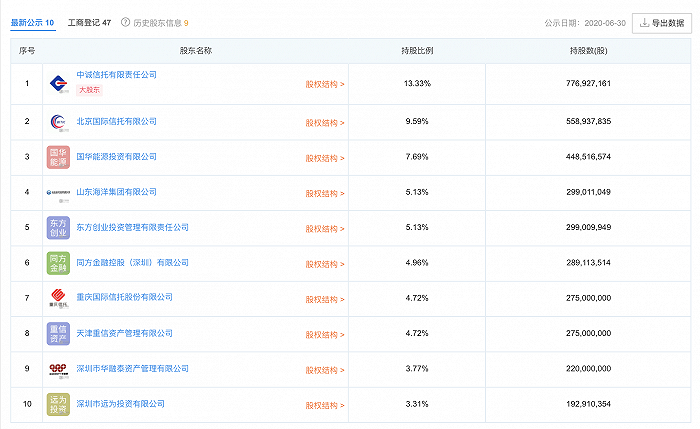Viewport: 700px width, 429px height.
Task: Open 深圳市远为投资有限公司 link
Action: pyautogui.click(x=121, y=404)
